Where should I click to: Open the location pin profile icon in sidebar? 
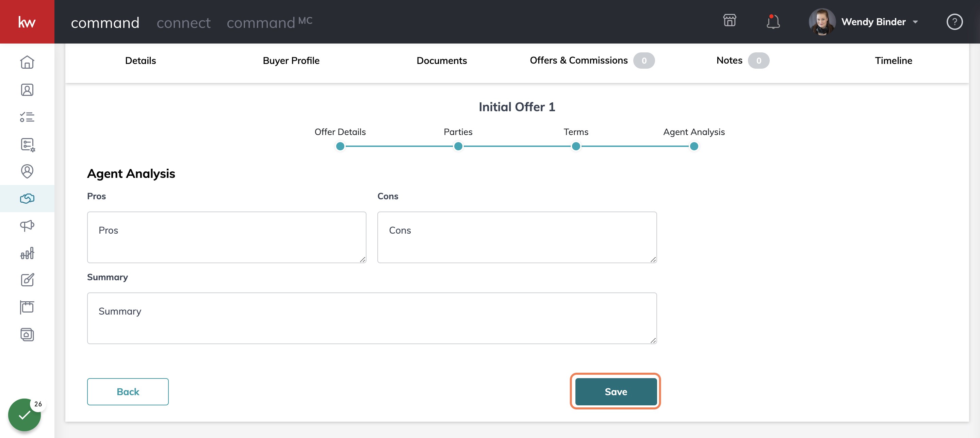[27, 171]
